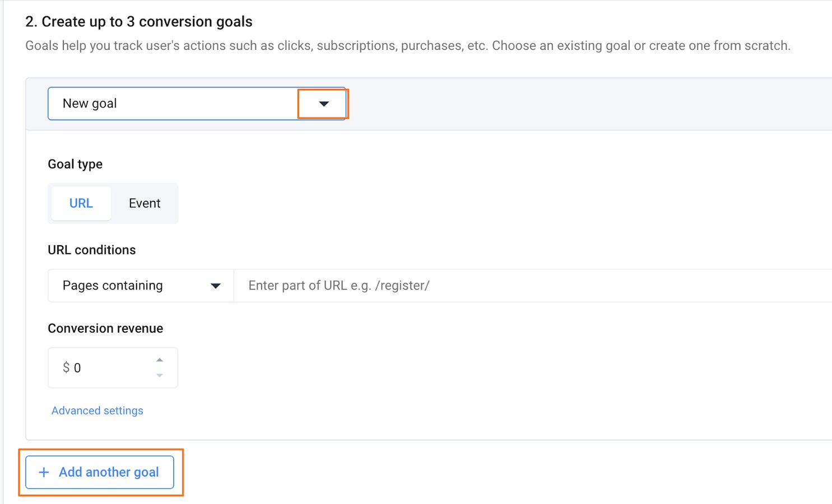
Task: Open the Pages containing condition dropdown
Action: tap(140, 286)
